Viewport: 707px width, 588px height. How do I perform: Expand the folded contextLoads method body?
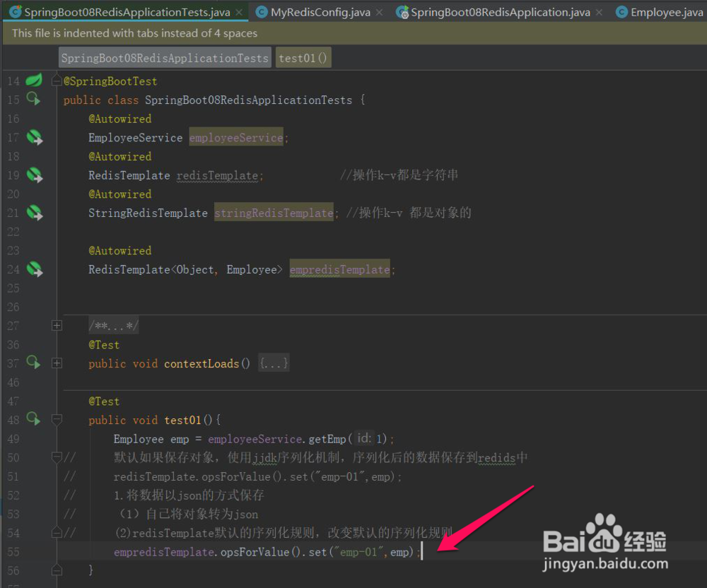[57, 363]
